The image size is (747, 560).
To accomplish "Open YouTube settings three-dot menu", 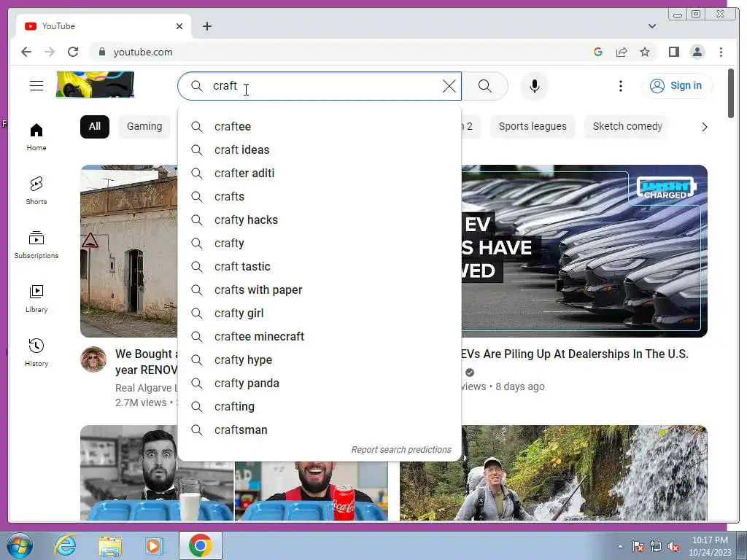I will click(x=620, y=86).
